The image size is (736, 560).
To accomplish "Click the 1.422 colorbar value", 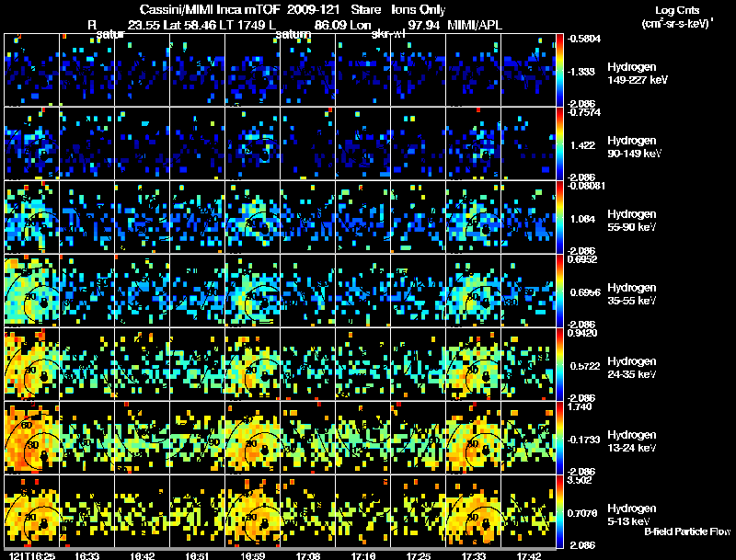I will [x=583, y=145].
